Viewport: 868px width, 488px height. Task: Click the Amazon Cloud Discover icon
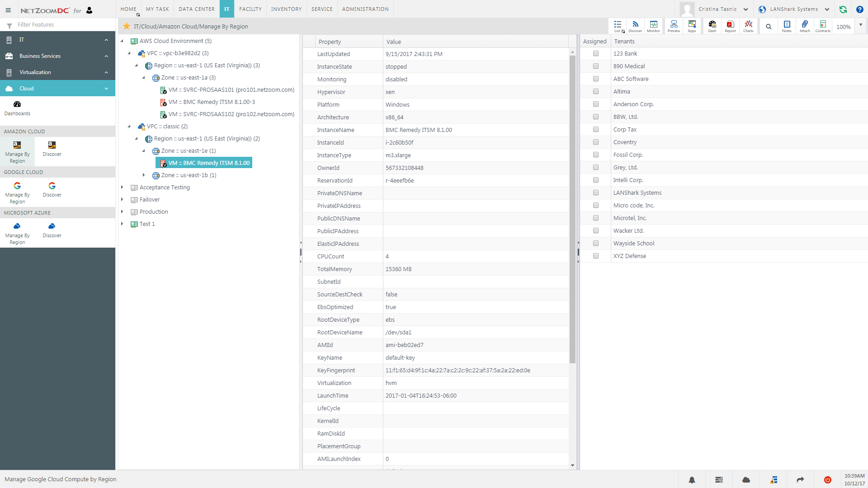(52, 149)
